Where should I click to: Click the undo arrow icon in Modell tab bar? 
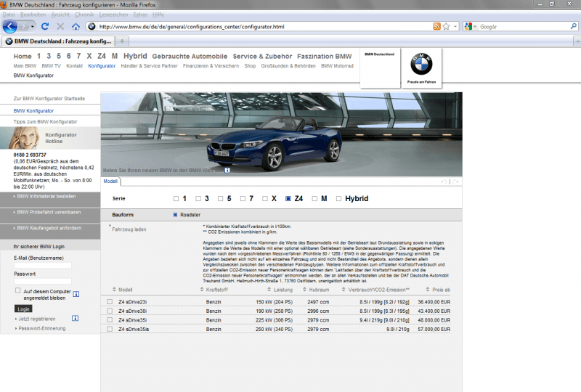coord(444,181)
